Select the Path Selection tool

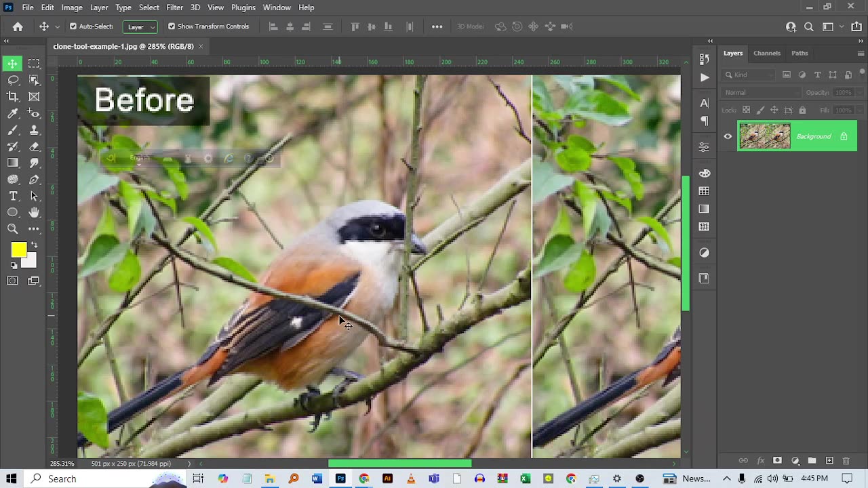click(34, 196)
